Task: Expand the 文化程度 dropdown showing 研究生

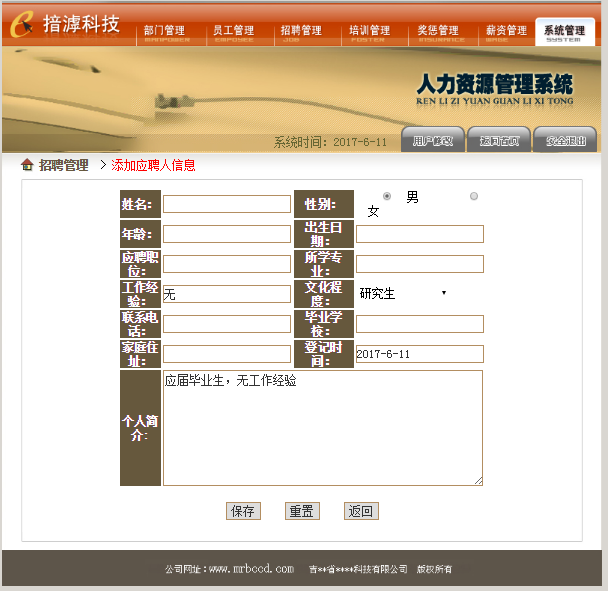Action: point(403,293)
